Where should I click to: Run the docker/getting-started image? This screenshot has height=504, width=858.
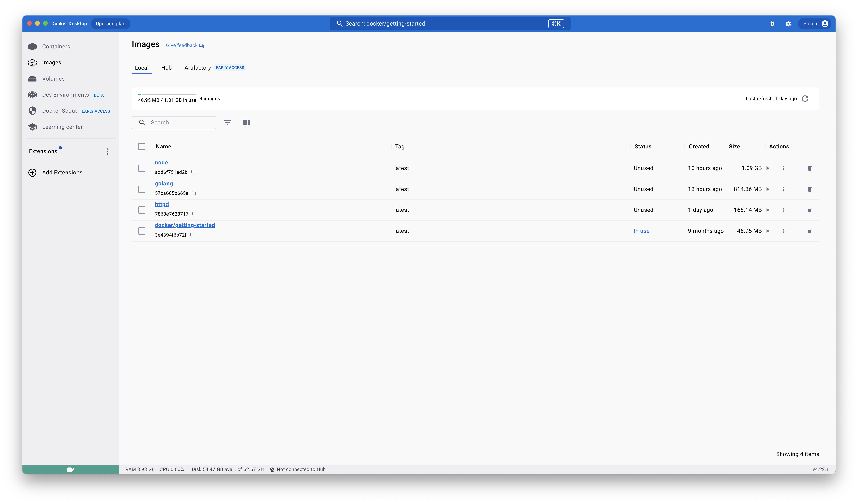click(x=768, y=231)
